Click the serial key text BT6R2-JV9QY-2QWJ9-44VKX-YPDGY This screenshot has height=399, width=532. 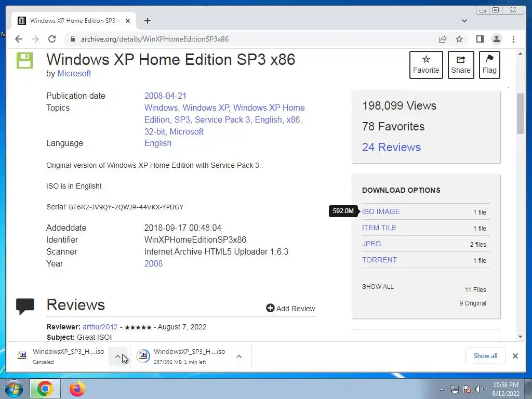pyautogui.click(x=126, y=207)
